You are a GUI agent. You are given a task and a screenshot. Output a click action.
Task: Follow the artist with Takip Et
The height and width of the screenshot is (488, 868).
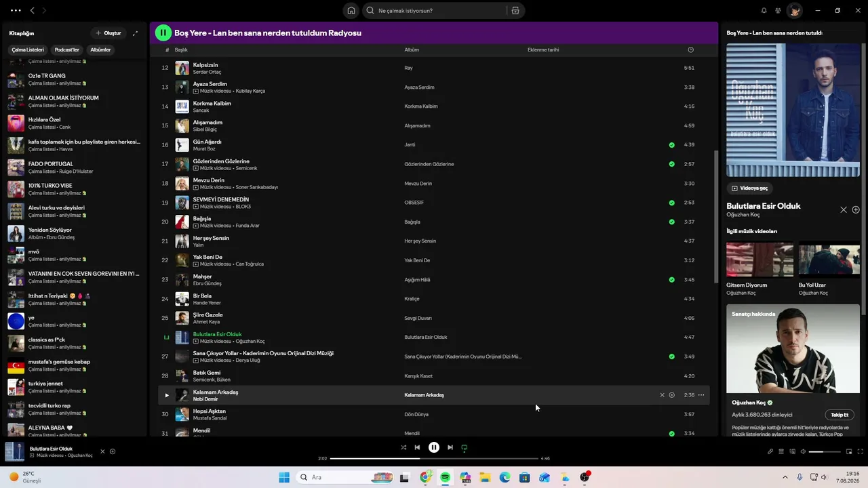tap(840, 415)
